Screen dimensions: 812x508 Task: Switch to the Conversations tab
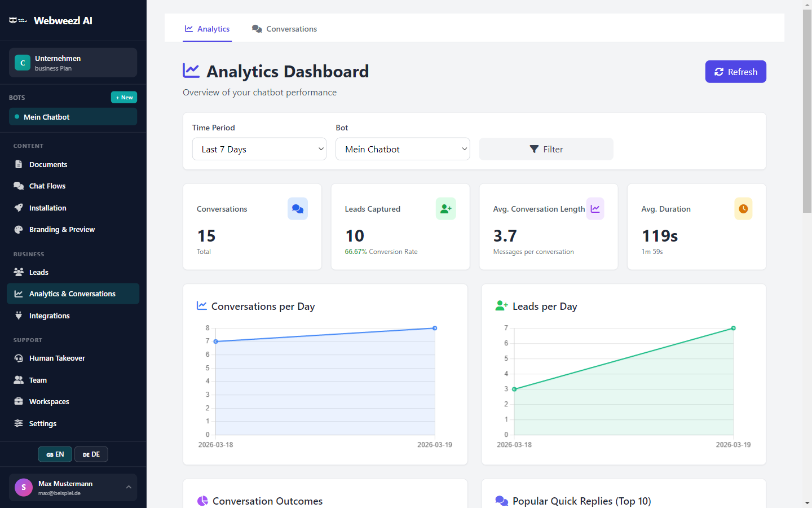click(284, 28)
